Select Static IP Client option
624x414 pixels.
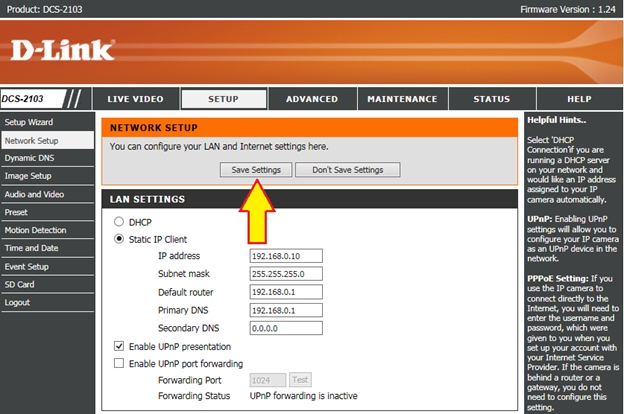pyautogui.click(x=120, y=239)
